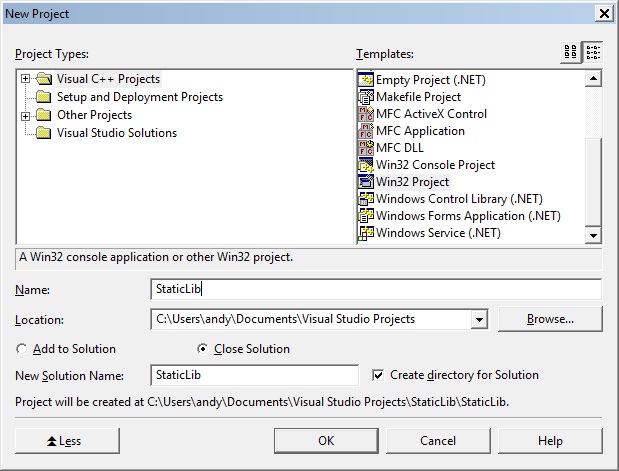This screenshot has height=471, width=619.
Task: Select the Add to Solution radio button
Action: 21,349
